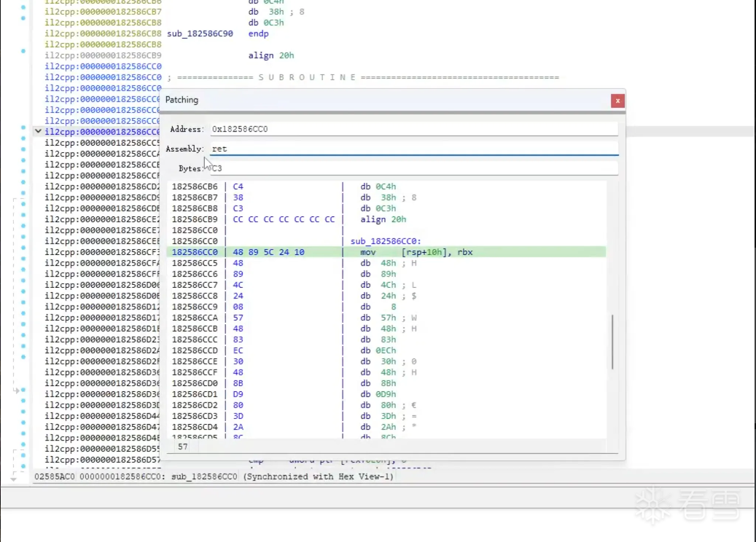Click the 57 value at dialog bottom
This screenshot has width=756, height=542.
[x=182, y=447]
